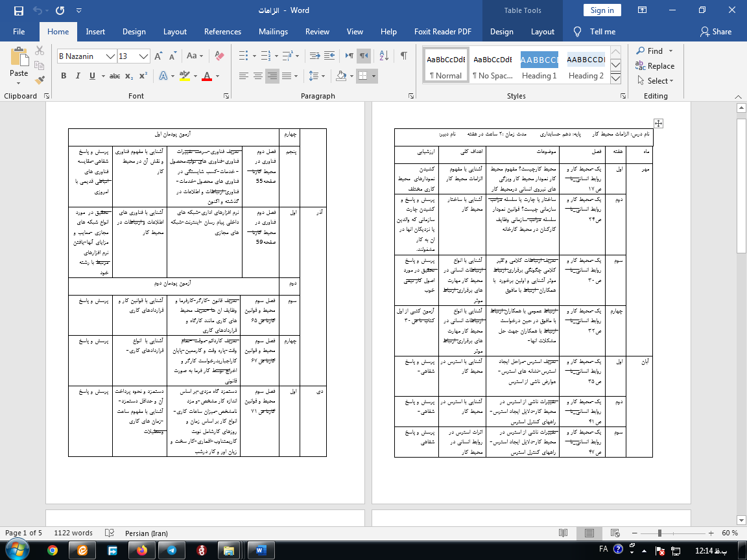The width and height of the screenshot is (747, 560).
Task: Toggle Show/Hide paragraph marks
Action: pos(403,56)
